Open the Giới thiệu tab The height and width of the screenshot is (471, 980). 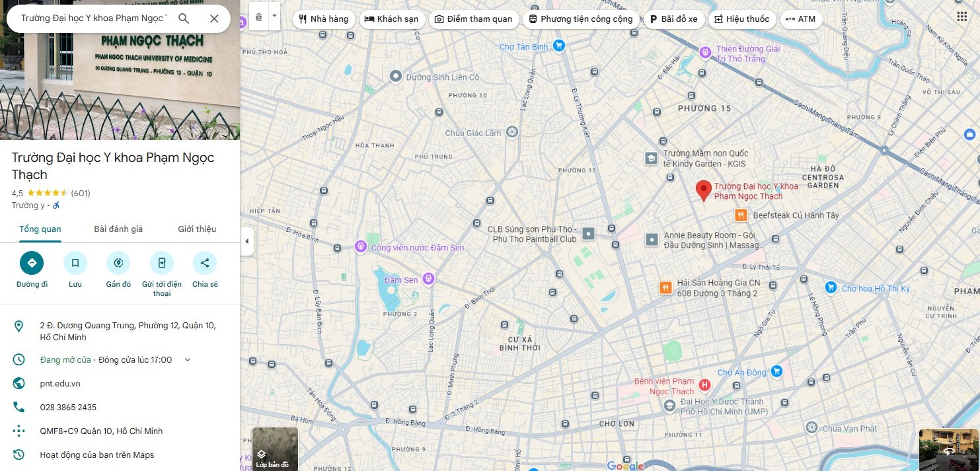tap(197, 229)
